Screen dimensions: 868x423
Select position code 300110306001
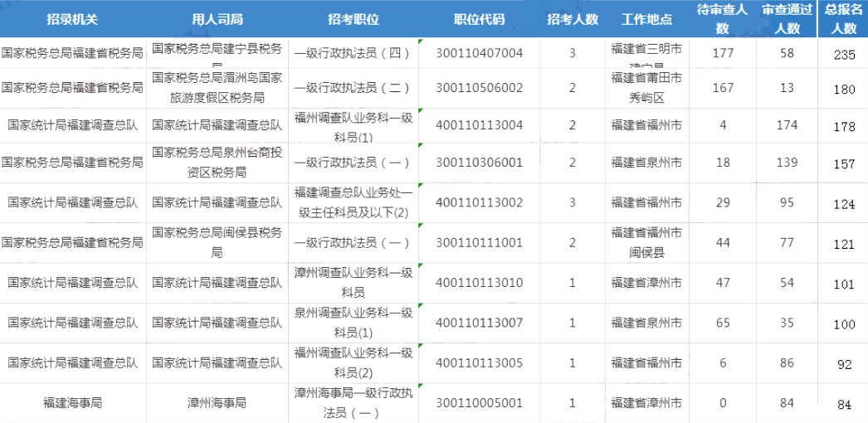pyautogui.click(x=480, y=163)
